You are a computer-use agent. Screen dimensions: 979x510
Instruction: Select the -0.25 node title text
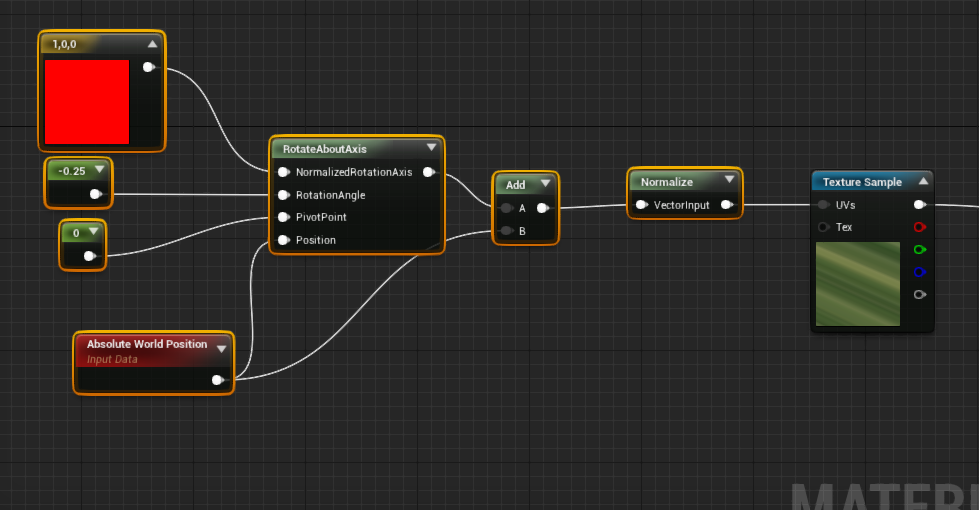[72, 171]
